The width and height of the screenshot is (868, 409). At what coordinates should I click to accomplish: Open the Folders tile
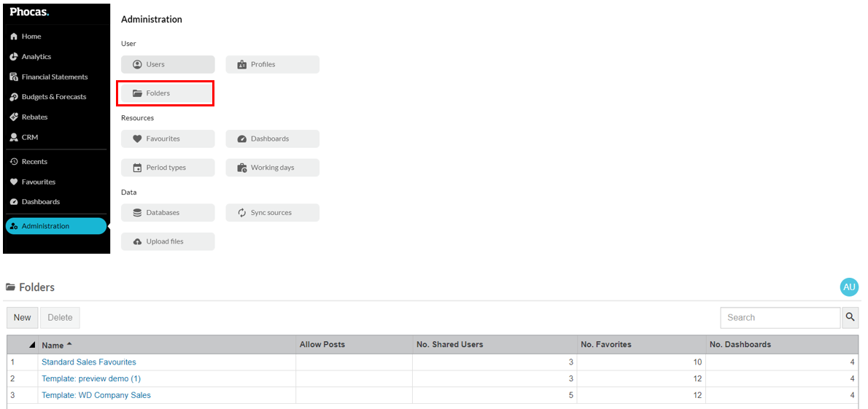click(165, 93)
